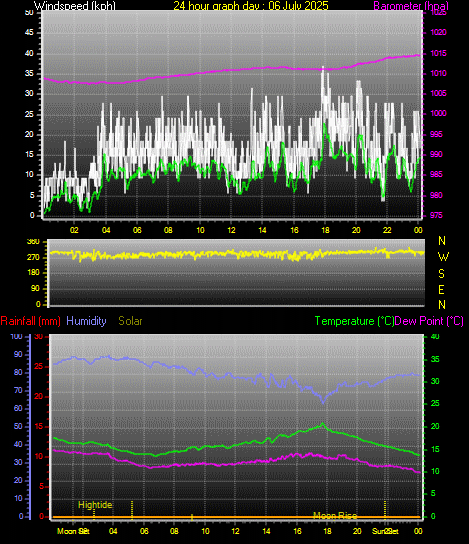Click 25 on the windspeed axis

[29, 114]
